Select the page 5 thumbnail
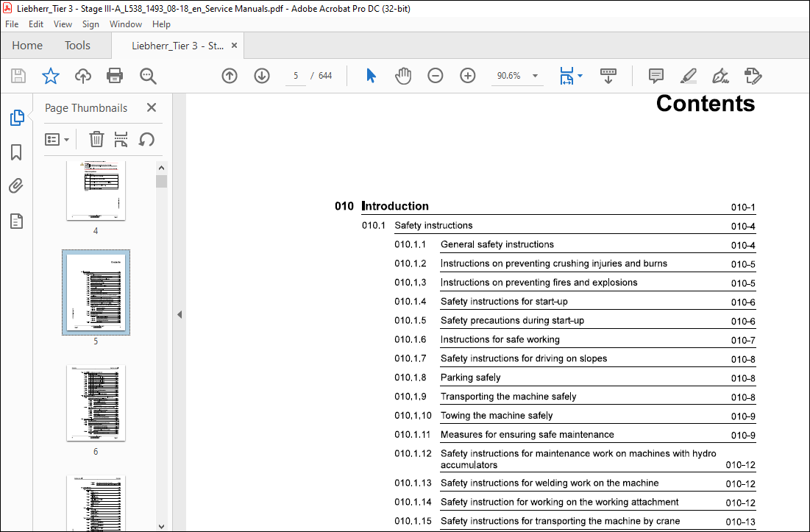Screen dimensions: 810x532 click(x=96, y=292)
